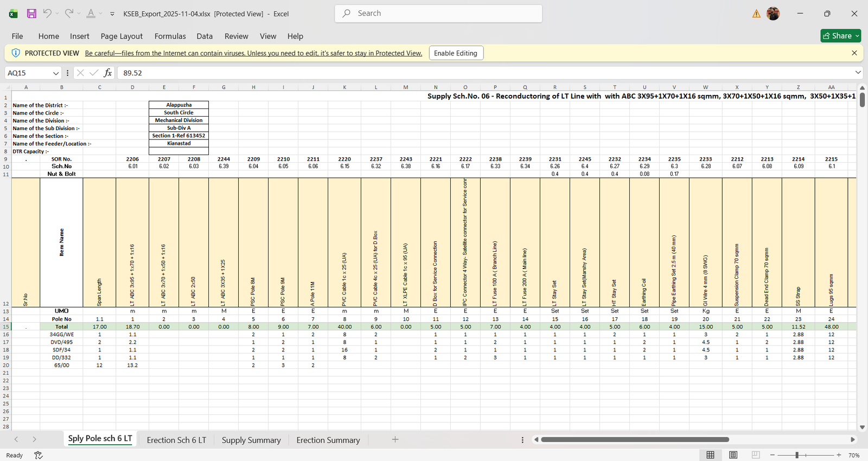The width and height of the screenshot is (868, 461).
Task: Expand the Name Box dropdown
Action: [x=56, y=73]
